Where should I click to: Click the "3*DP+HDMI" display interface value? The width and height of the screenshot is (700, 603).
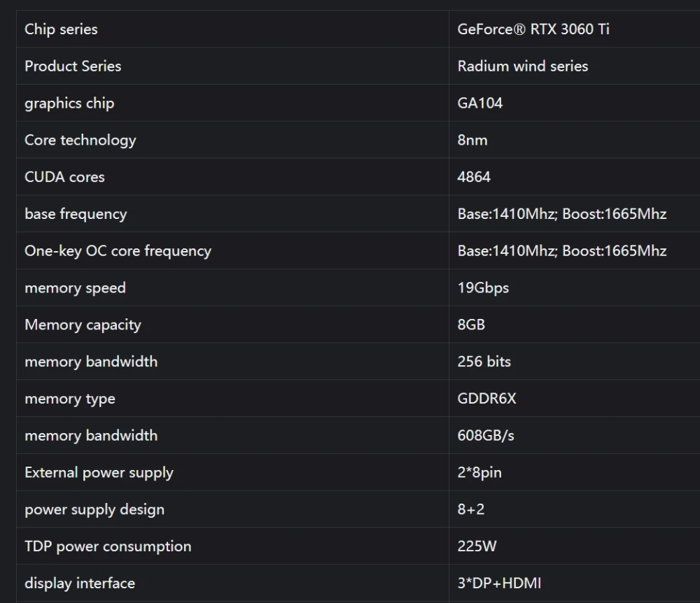pyautogui.click(x=499, y=583)
